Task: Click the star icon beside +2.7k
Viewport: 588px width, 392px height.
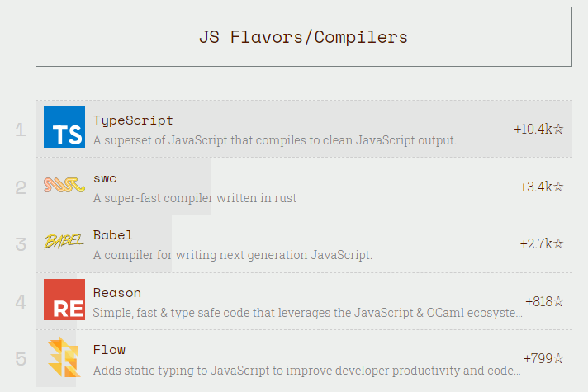Action: pyautogui.click(x=558, y=244)
